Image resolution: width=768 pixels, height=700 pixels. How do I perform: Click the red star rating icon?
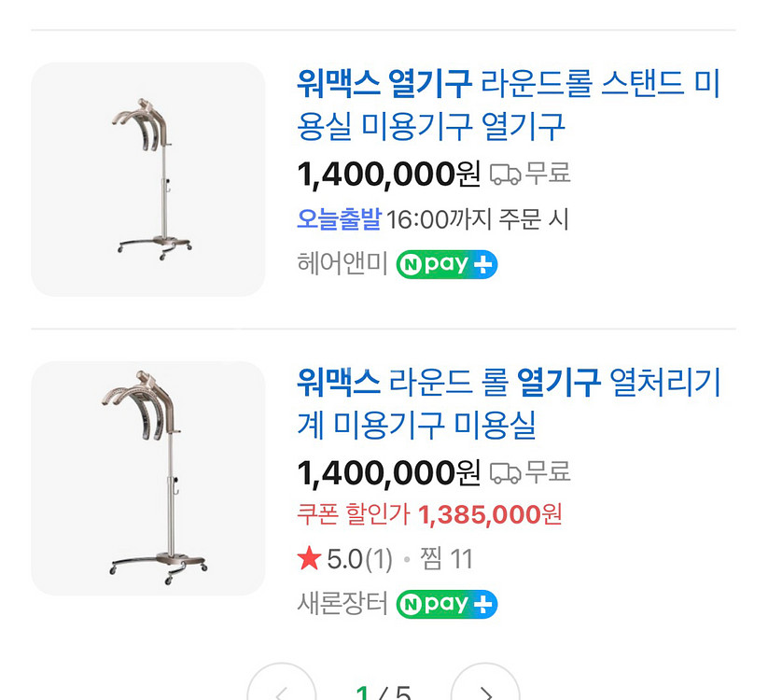[x=309, y=559]
